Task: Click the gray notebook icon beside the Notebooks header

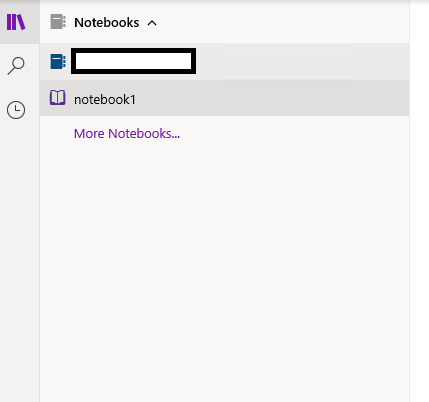Action: pyautogui.click(x=58, y=22)
